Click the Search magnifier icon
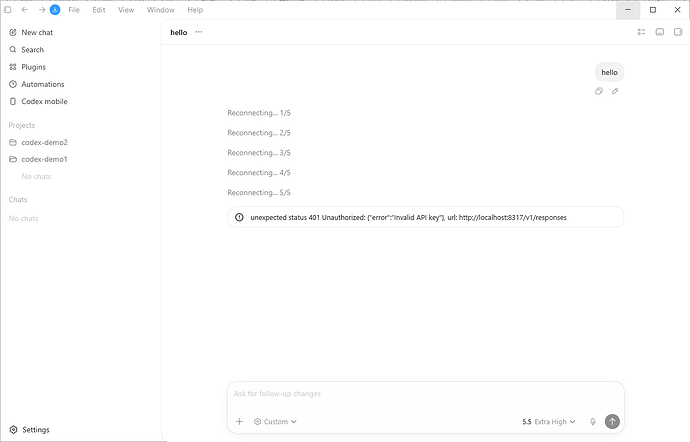The image size is (690, 442). tap(13, 50)
